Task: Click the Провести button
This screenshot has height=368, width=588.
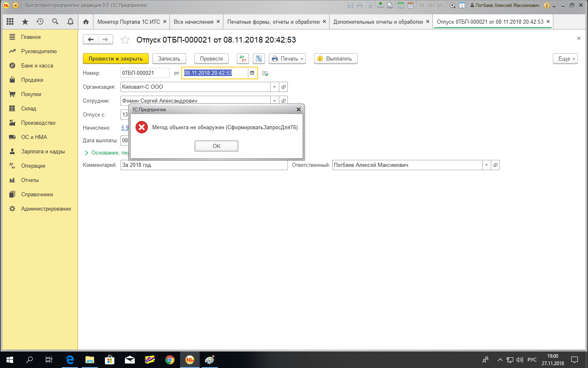Action: click(x=212, y=58)
